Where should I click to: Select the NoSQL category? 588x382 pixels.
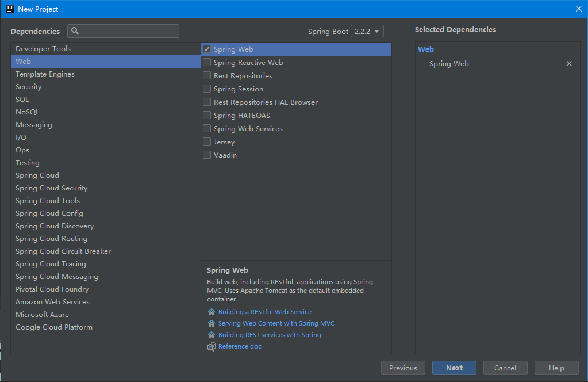[x=106, y=112]
